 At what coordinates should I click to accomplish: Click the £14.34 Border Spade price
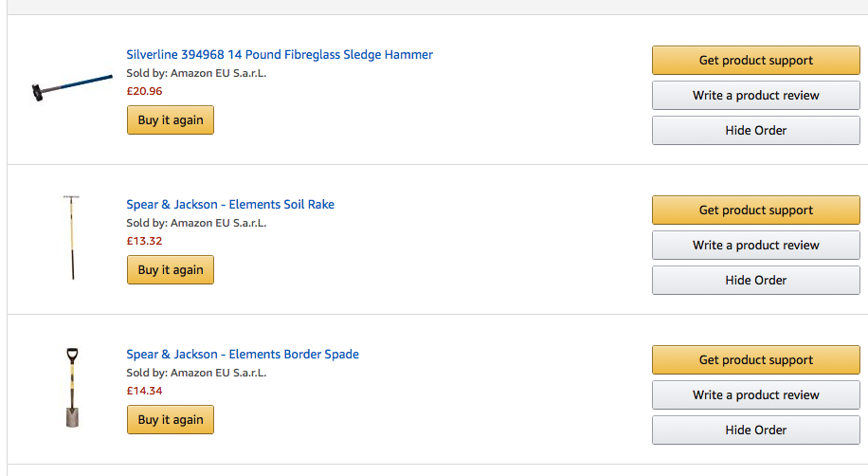click(144, 391)
